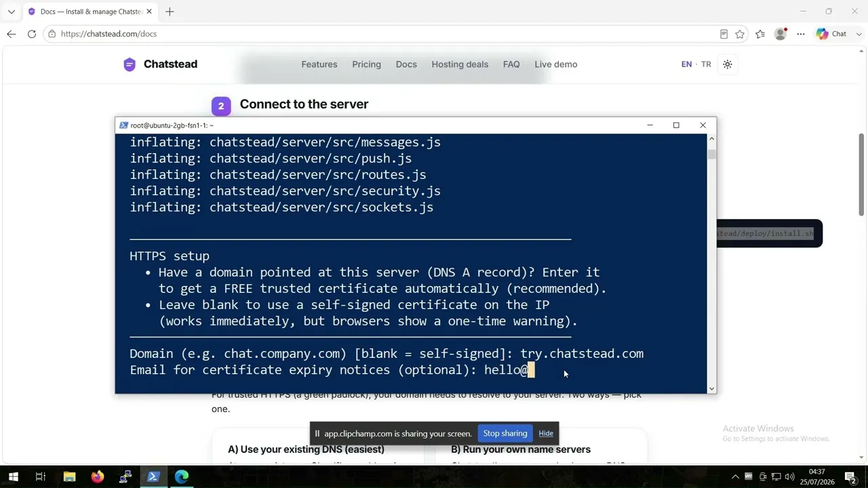Screen dimensions: 868x488
Task: Click the pause icon in sharing bar
Action: (317, 434)
